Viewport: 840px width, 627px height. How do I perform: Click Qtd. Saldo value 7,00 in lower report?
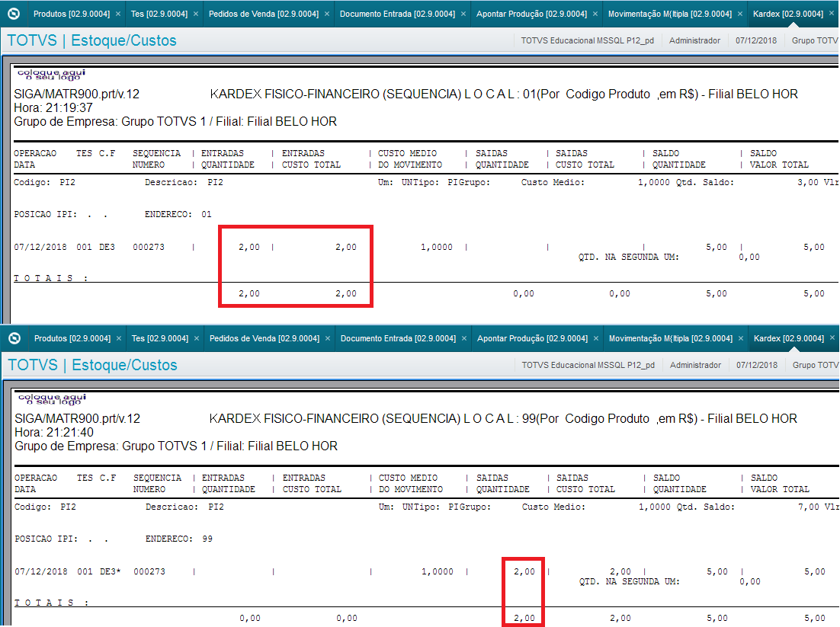[x=809, y=507]
